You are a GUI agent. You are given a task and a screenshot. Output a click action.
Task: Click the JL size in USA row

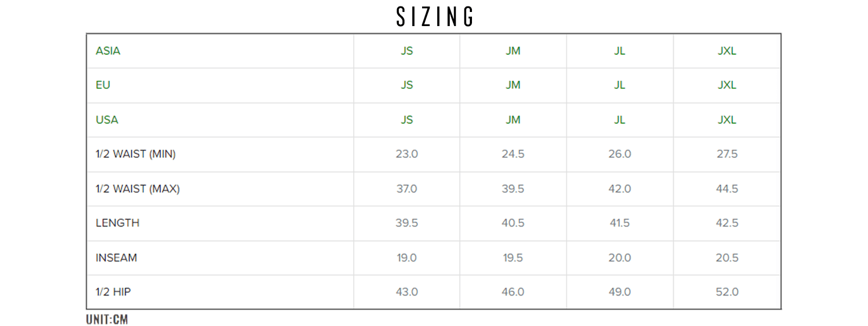(620, 120)
